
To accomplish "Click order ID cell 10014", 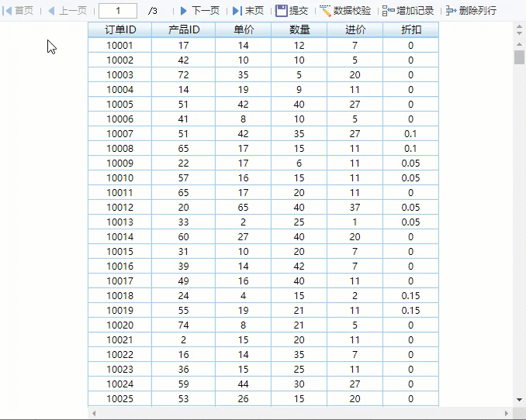I will (x=120, y=236).
